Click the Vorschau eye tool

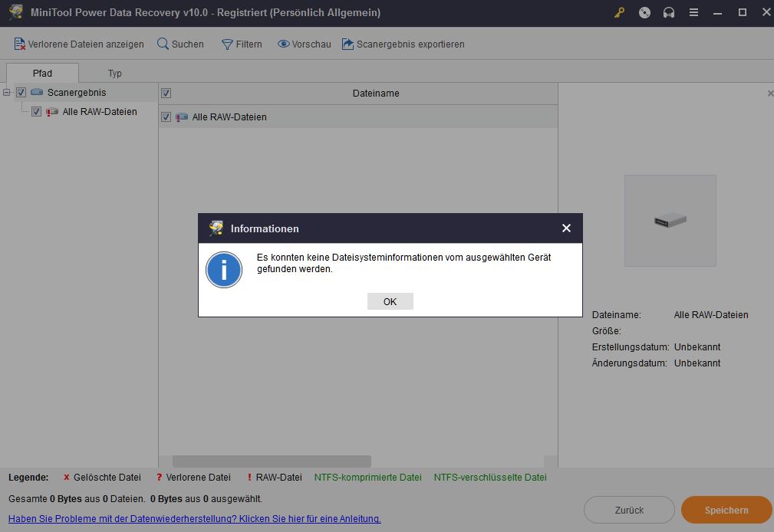(304, 44)
